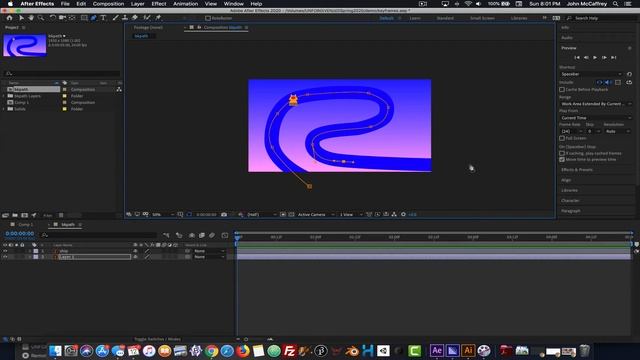This screenshot has height=360, width=640.
Task: Expand the Character panel
Action: 570,200
